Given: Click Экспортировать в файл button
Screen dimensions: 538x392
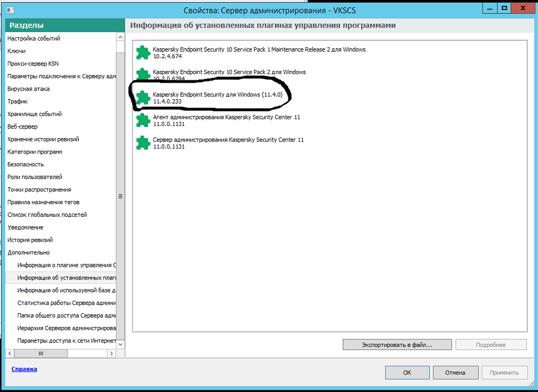Looking at the screenshot, I should tap(397, 345).
